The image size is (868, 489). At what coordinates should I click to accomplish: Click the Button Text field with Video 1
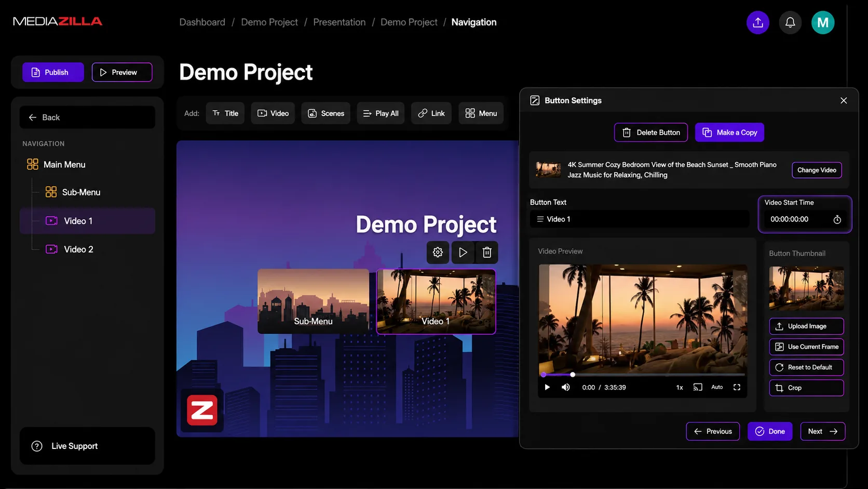pos(640,219)
